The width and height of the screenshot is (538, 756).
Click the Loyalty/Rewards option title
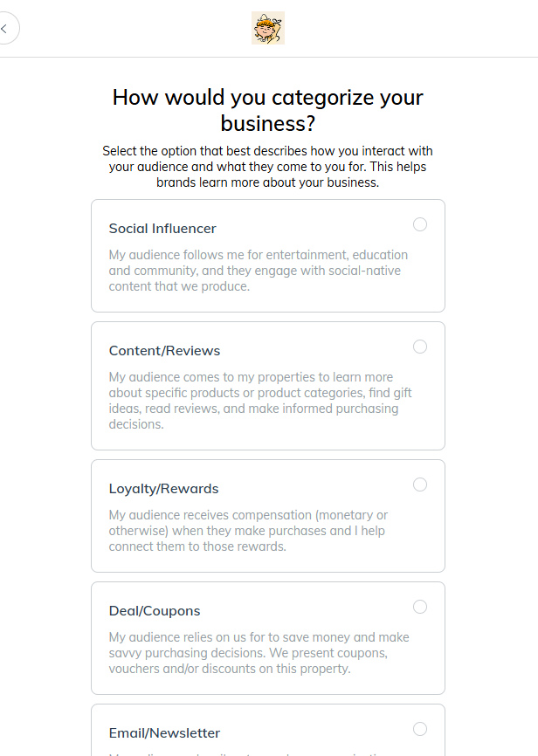[163, 489]
